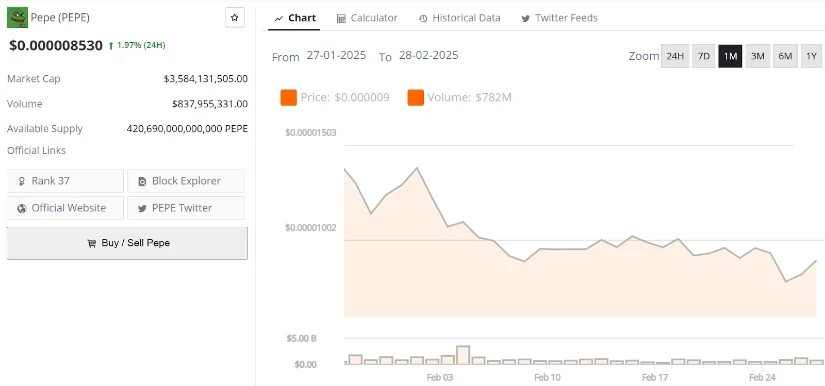This screenshot has width=825, height=386.
Task: Edit the From date 27-01-2025
Action: coord(336,55)
